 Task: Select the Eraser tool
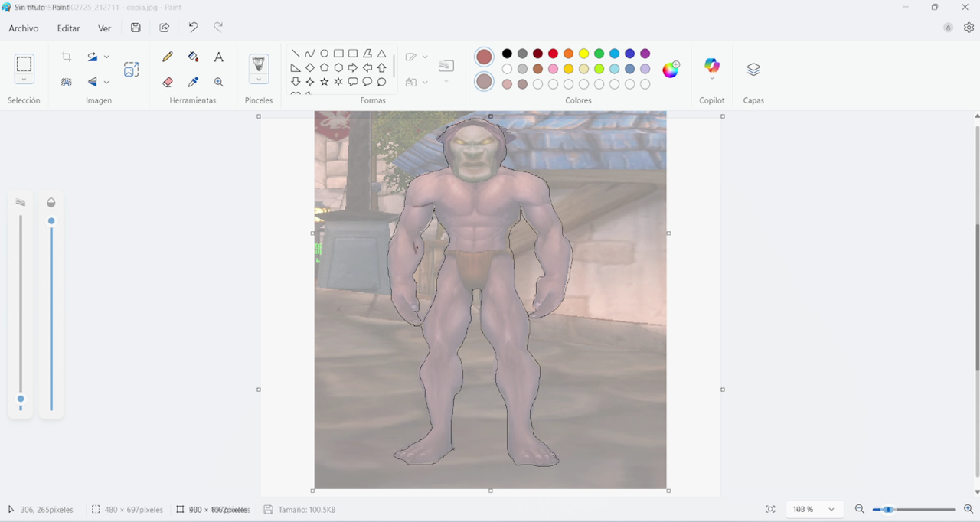click(168, 82)
